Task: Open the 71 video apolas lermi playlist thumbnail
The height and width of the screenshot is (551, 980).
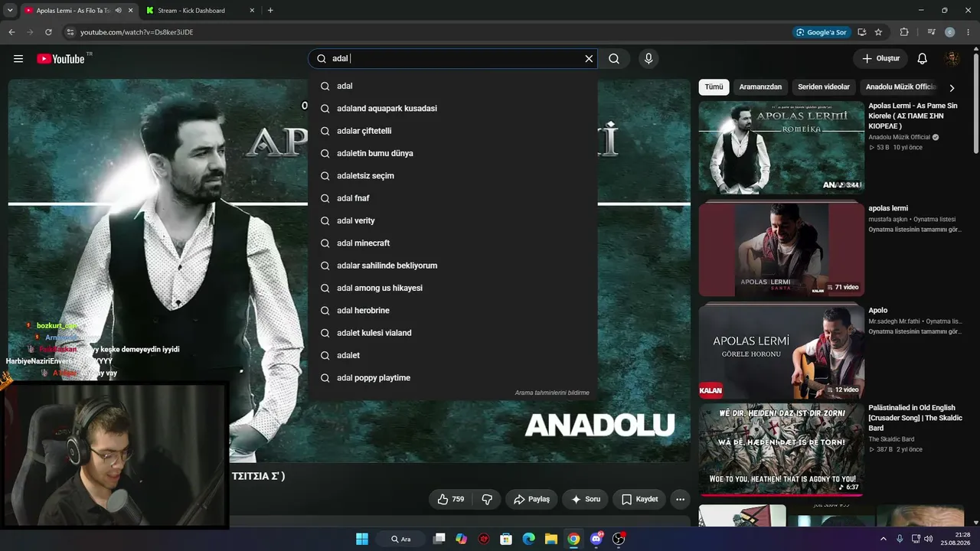Action: tap(782, 249)
